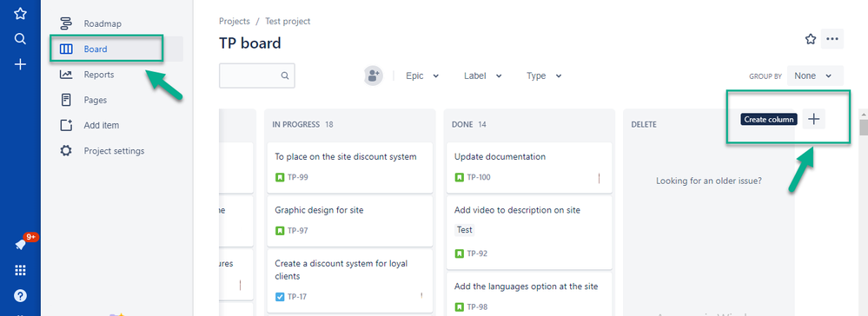Click the star icon in the blue sidebar
Screen dimensions: 868x316
coord(20,14)
